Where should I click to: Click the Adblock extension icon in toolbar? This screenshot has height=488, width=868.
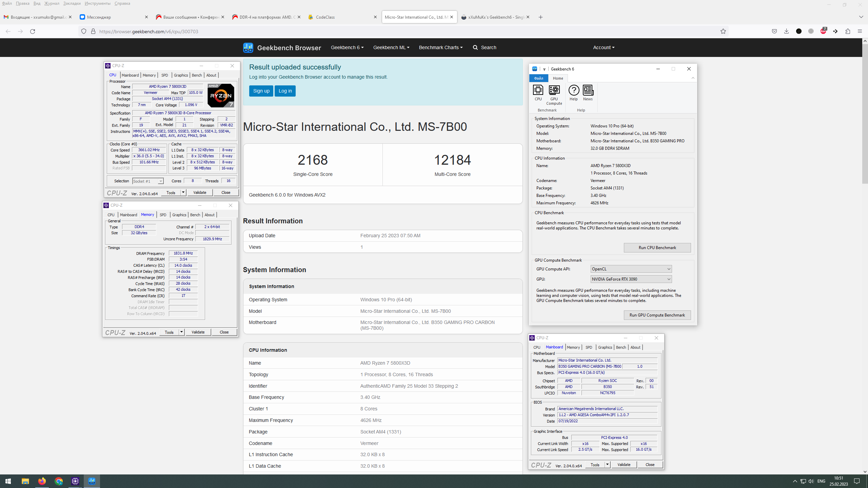click(x=823, y=31)
